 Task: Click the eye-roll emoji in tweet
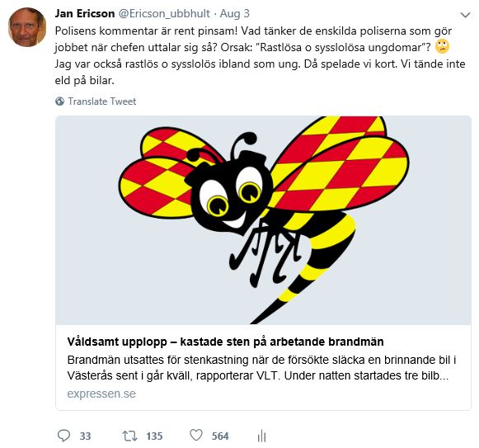coord(442,46)
